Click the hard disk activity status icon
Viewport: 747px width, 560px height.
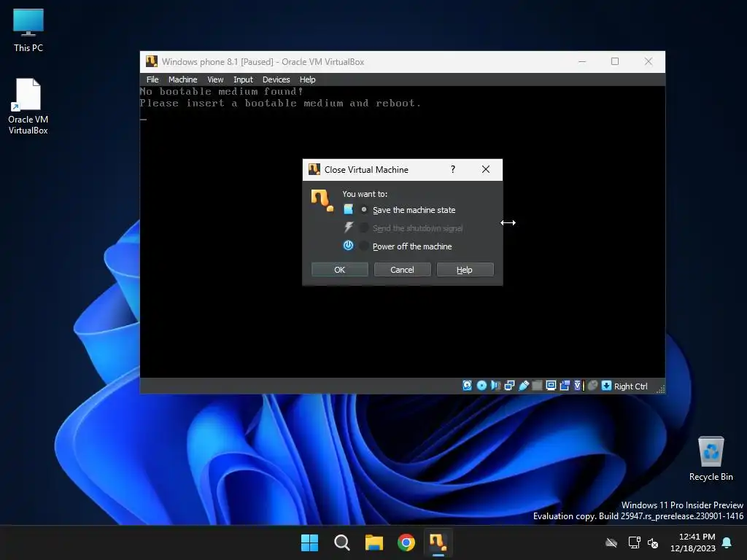467,386
